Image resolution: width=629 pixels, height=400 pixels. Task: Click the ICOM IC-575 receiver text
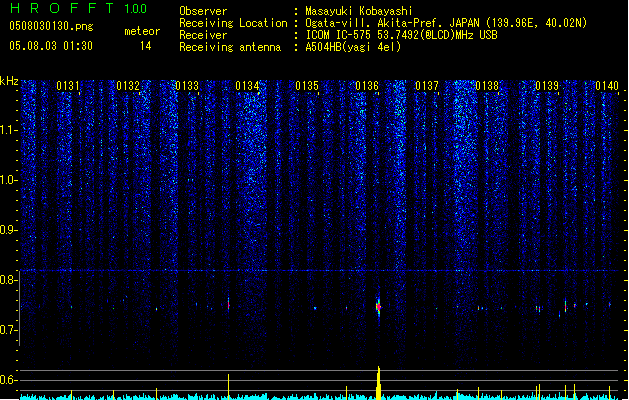(402, 35)
